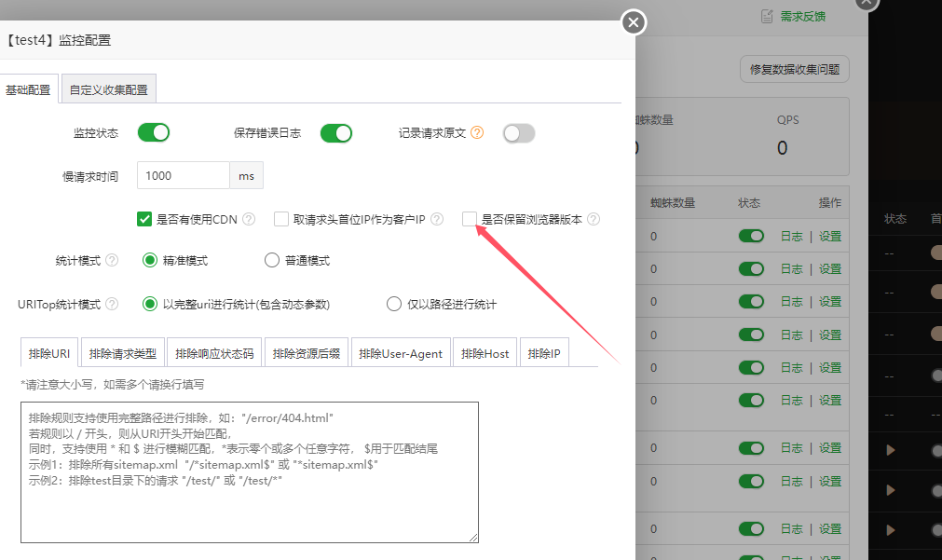Click help icon beside 取请求头首位IP作为客户IP

pyautogui.click(x=437, y=220)
